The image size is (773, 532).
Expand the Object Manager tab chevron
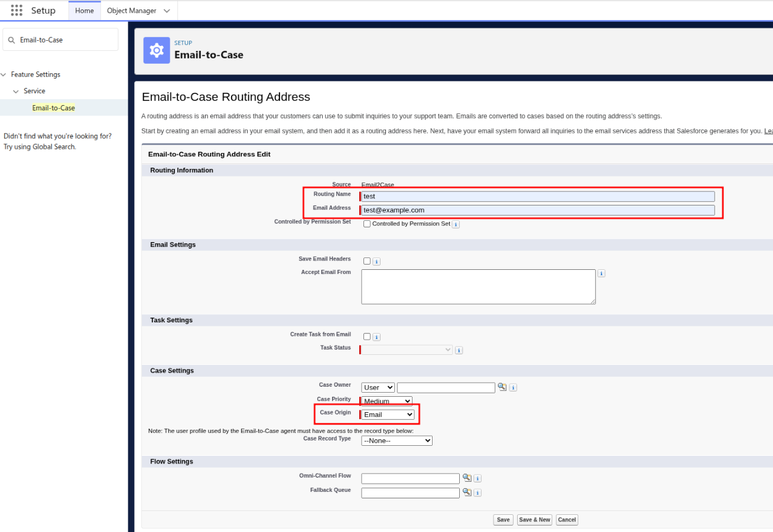(167, 11)
